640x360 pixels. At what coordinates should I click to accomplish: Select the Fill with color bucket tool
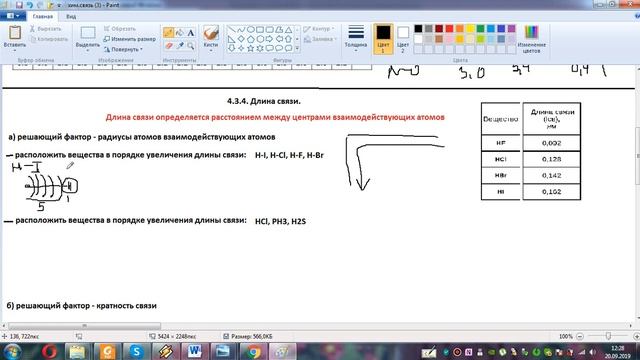click(180, 33)
